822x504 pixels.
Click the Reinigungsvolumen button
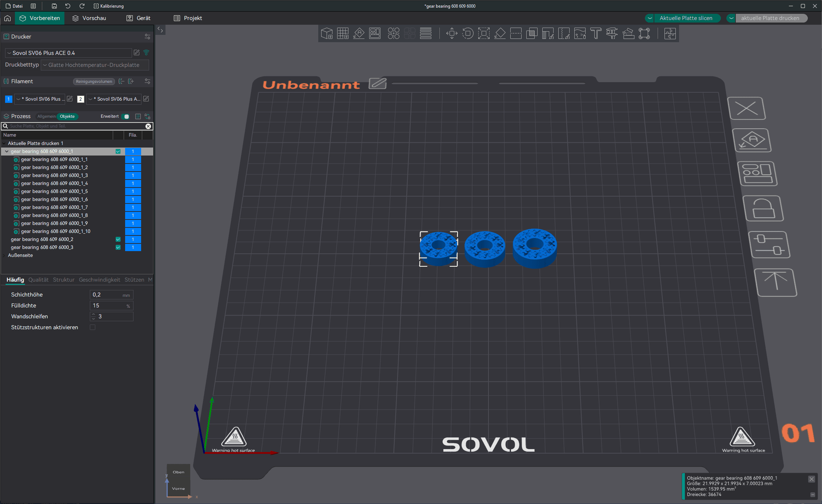coord(94,81)
